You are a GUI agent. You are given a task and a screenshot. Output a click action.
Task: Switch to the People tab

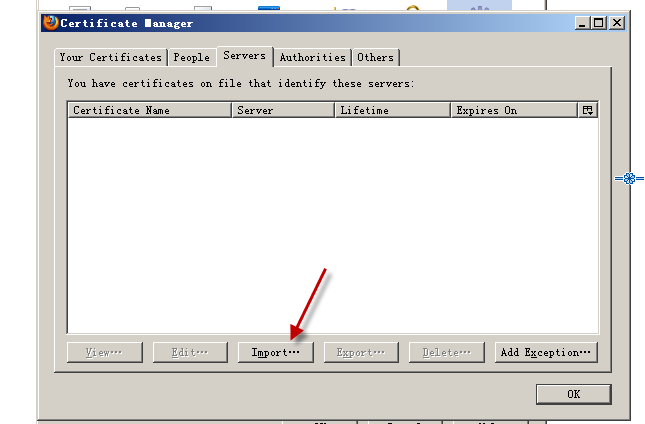[192, 57]
